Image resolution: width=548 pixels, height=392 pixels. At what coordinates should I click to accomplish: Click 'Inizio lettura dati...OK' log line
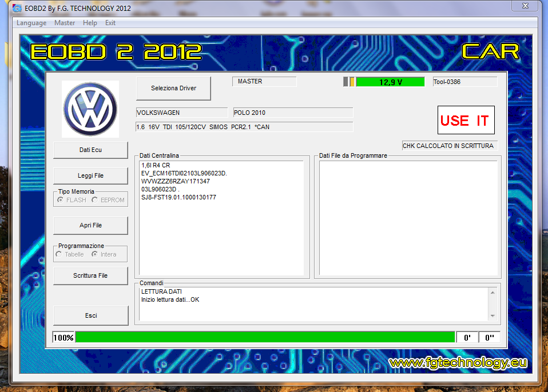pos(170,300)
